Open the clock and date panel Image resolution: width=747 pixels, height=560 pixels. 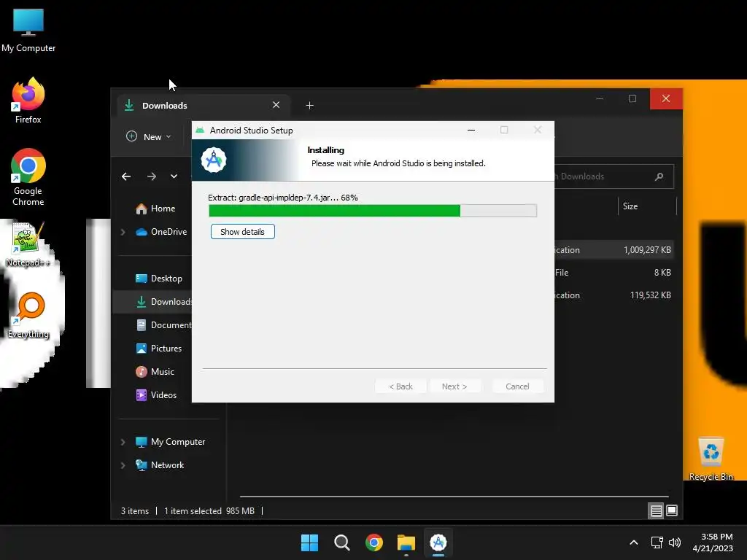click(713, 542)
